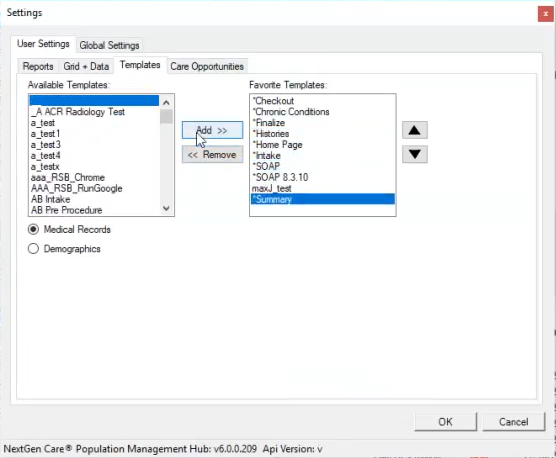Open the Grid + Data tab

click(x=86, y=66)
